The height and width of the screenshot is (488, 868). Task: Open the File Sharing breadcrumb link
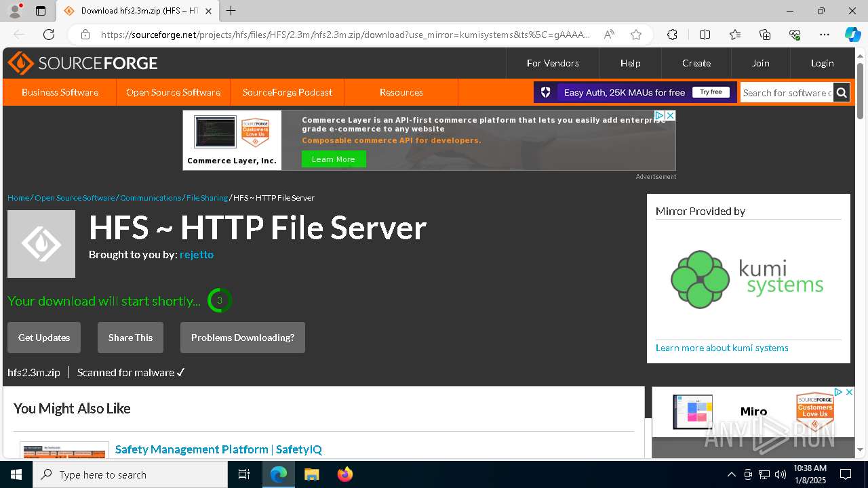point(207,198)
